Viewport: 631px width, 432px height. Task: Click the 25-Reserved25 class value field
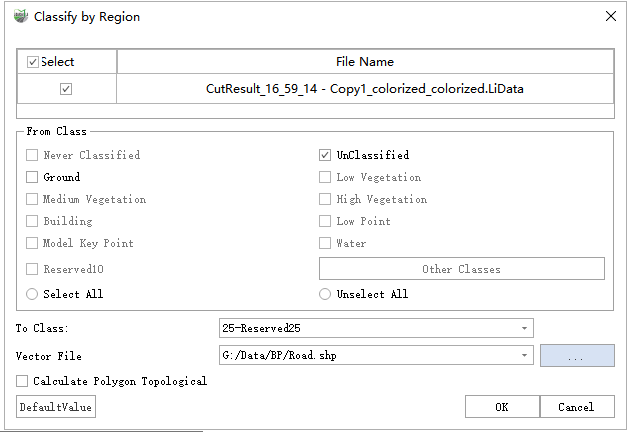tap(365, 328)
